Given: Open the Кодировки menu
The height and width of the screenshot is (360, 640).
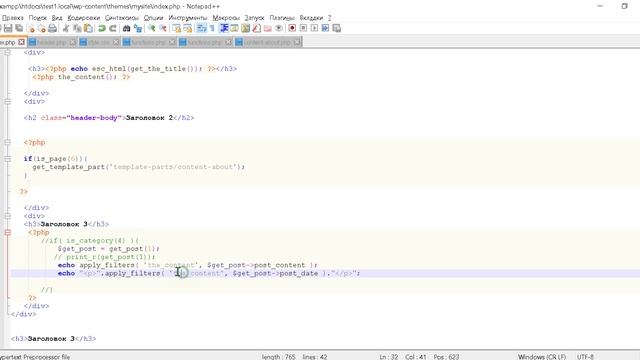Looking at the screenshot, I should pyautogui.click(x=84, y=18).
